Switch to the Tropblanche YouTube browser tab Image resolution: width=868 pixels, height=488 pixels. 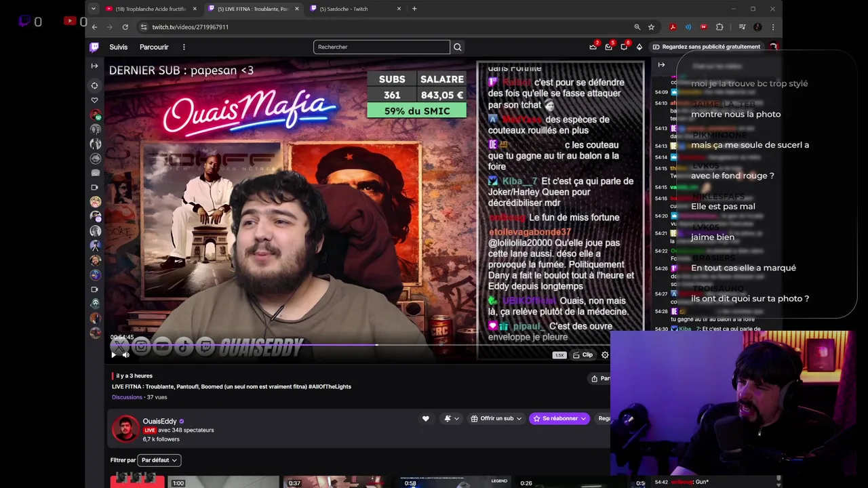click(152, 9)
